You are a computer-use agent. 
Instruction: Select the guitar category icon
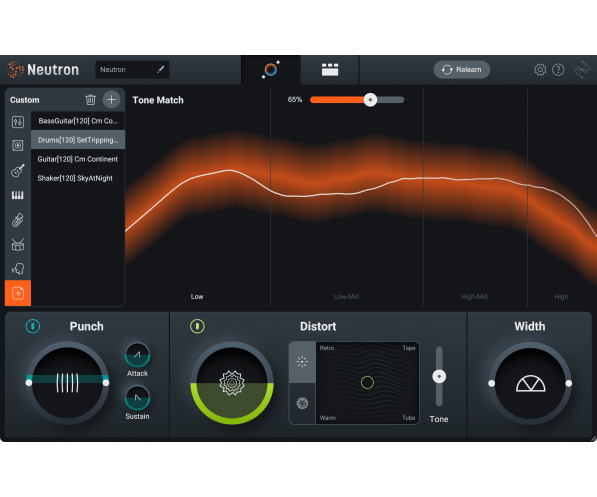tap(18, 171)
